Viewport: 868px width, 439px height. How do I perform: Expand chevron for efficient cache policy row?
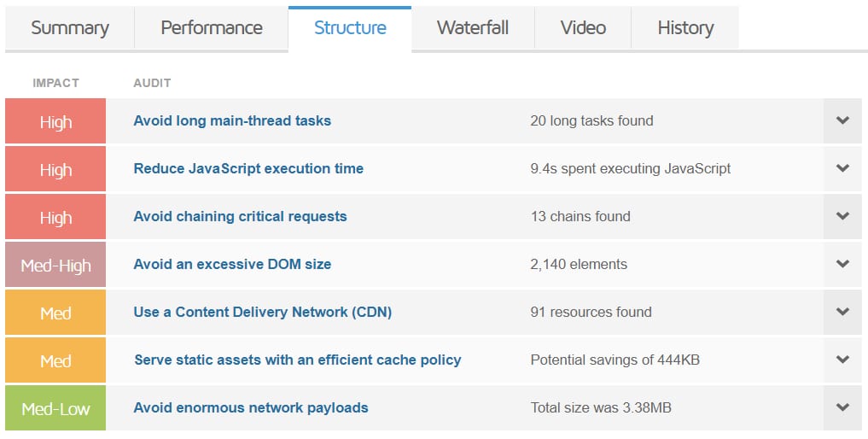[x=842, y=360]
